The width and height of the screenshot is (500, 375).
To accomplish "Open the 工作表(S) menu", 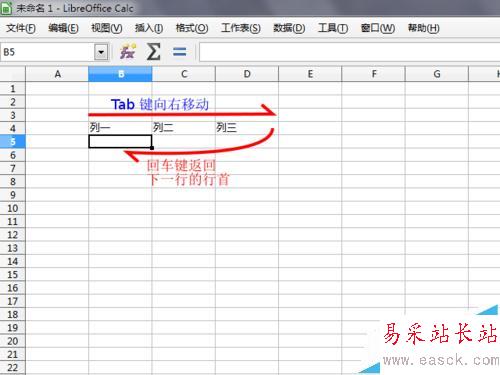I will [241, 28].
